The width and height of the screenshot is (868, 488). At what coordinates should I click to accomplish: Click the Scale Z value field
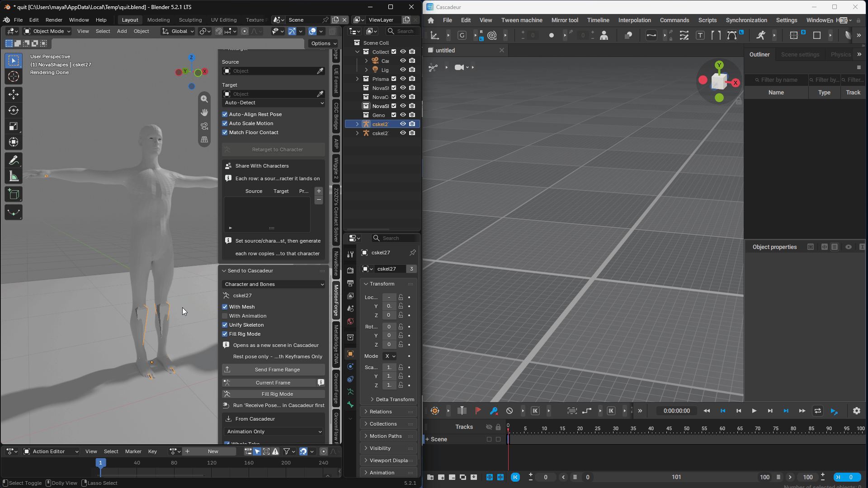(x=389, y=385)
